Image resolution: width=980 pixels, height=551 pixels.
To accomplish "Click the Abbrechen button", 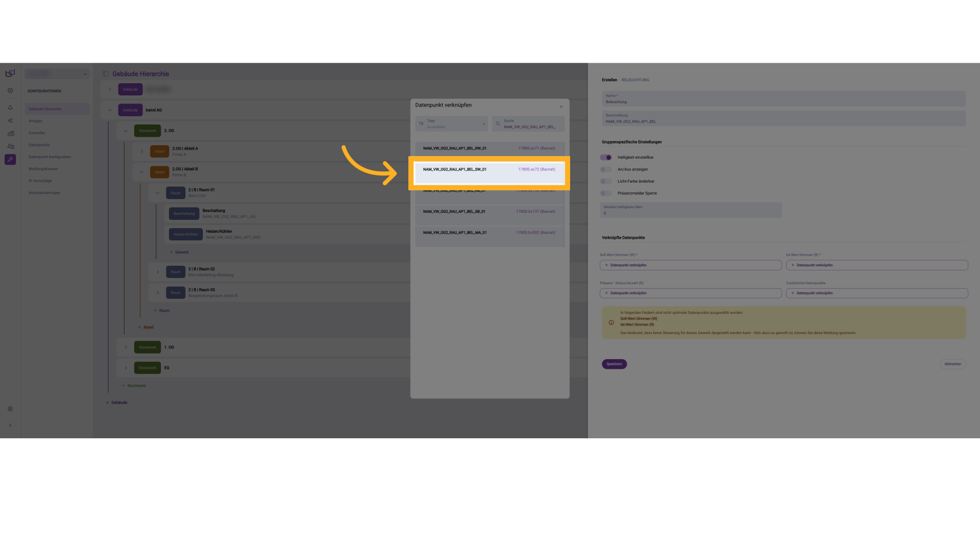I will pos(952,364).
